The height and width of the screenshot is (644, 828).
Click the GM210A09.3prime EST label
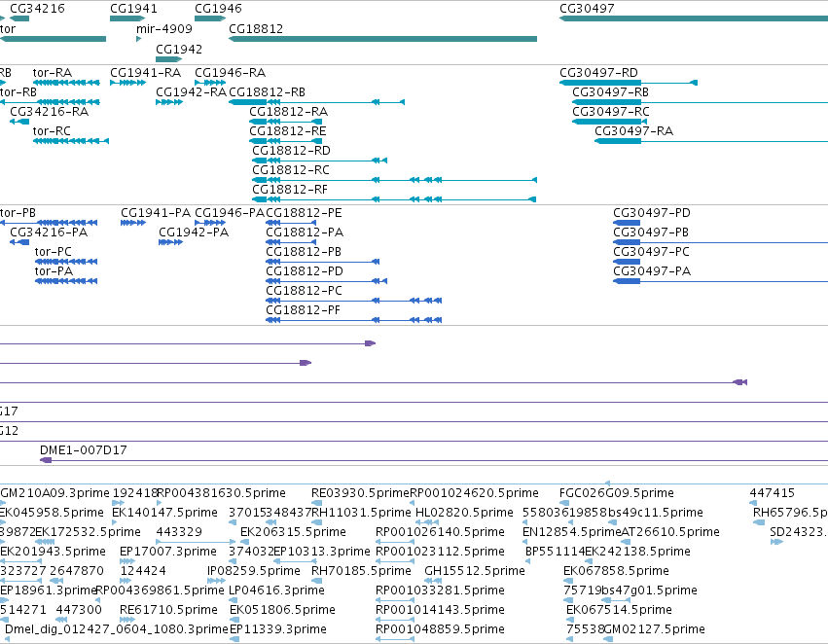(54, 493)
